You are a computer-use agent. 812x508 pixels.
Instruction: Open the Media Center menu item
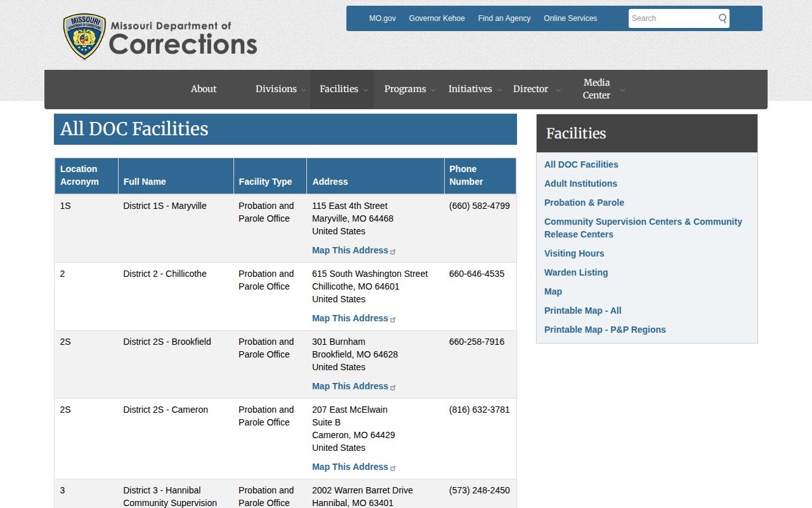(596, 89)
